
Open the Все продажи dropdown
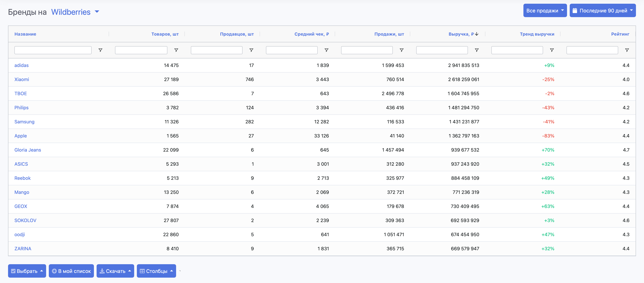545,10
